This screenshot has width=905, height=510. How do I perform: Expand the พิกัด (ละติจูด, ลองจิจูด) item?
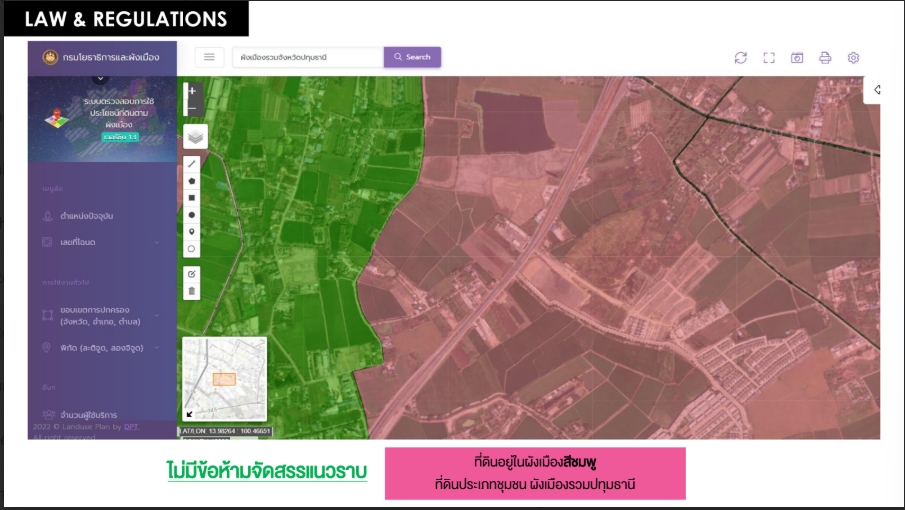pos(102,347)
